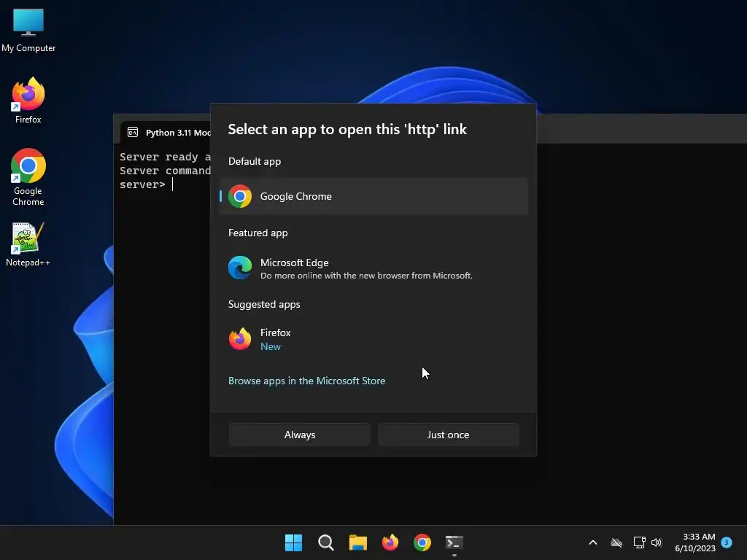Viewport: 747px width, 560px height.
Task: Open taskbar Search
Action: click(x=326, y=542)
